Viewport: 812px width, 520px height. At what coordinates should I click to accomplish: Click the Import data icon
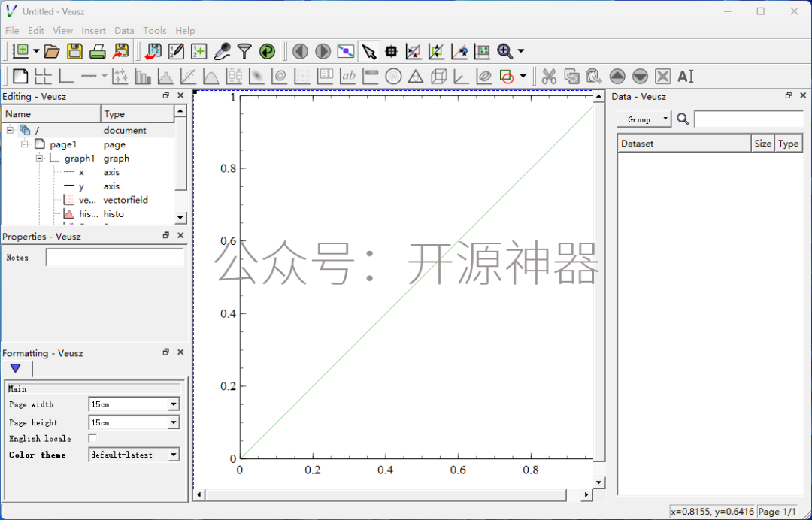[x=153, y=50]
